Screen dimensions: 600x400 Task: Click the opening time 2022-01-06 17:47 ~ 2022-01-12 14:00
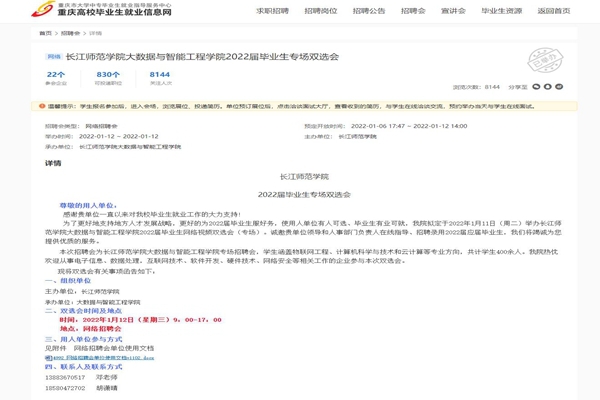click(409, 126)
